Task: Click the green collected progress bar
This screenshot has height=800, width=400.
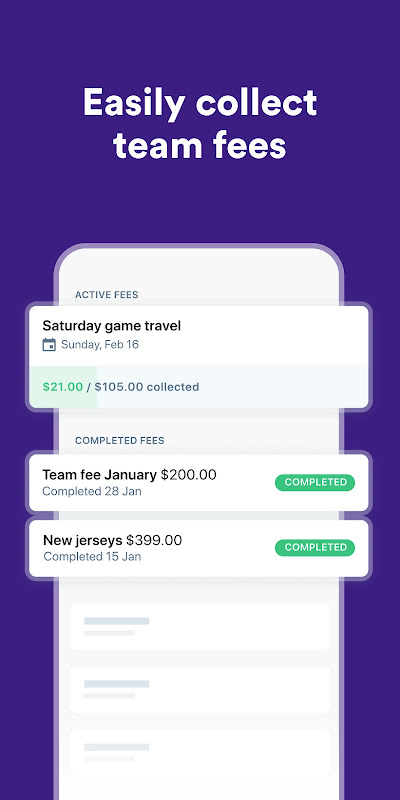Action: tap(63, 387)
